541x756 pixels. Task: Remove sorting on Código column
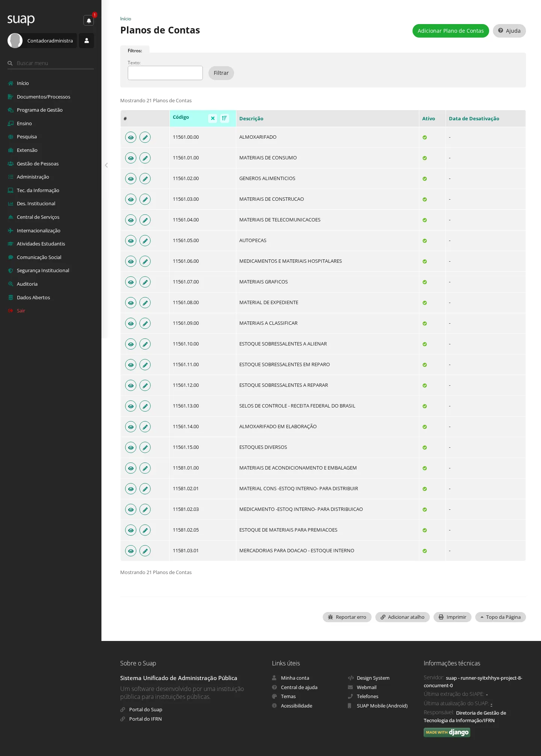213,118
